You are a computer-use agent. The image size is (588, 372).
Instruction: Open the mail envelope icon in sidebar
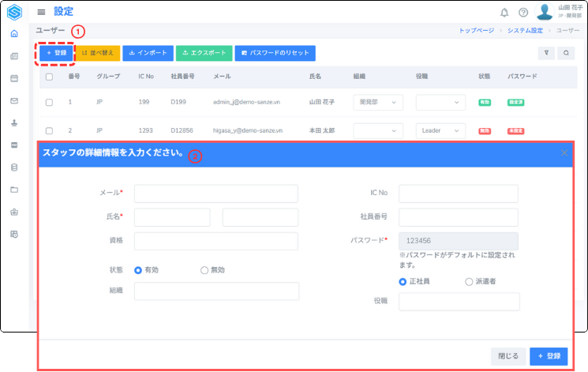click(14, 100)
